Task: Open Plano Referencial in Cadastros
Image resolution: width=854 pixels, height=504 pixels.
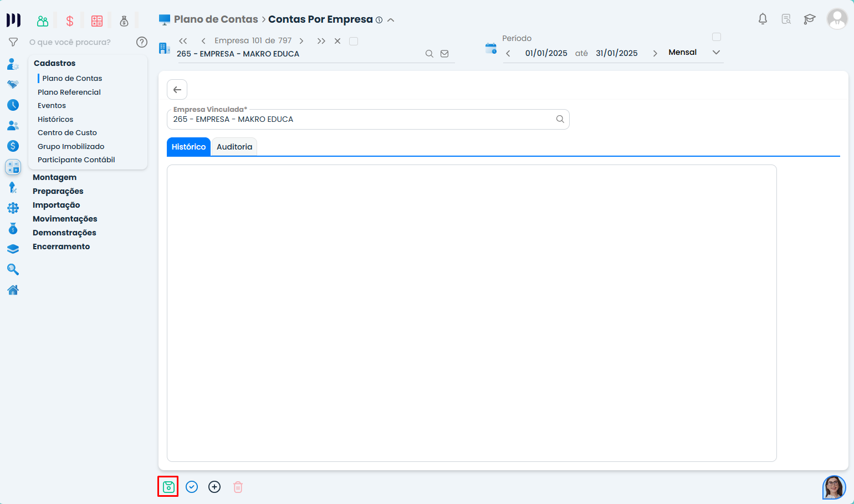Action: tap(69, 92)
